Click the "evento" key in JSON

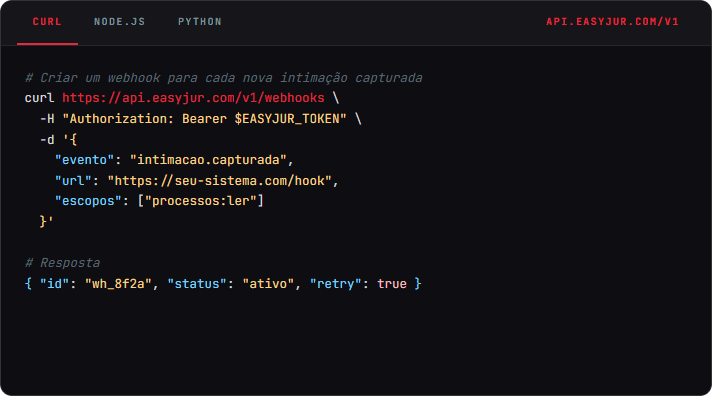click(x=84, y=160)
